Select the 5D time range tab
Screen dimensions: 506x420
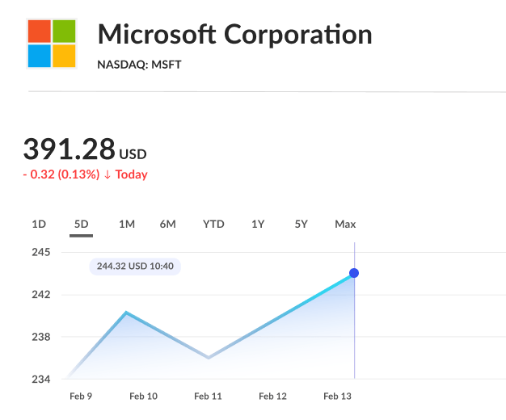click(81, 225)
